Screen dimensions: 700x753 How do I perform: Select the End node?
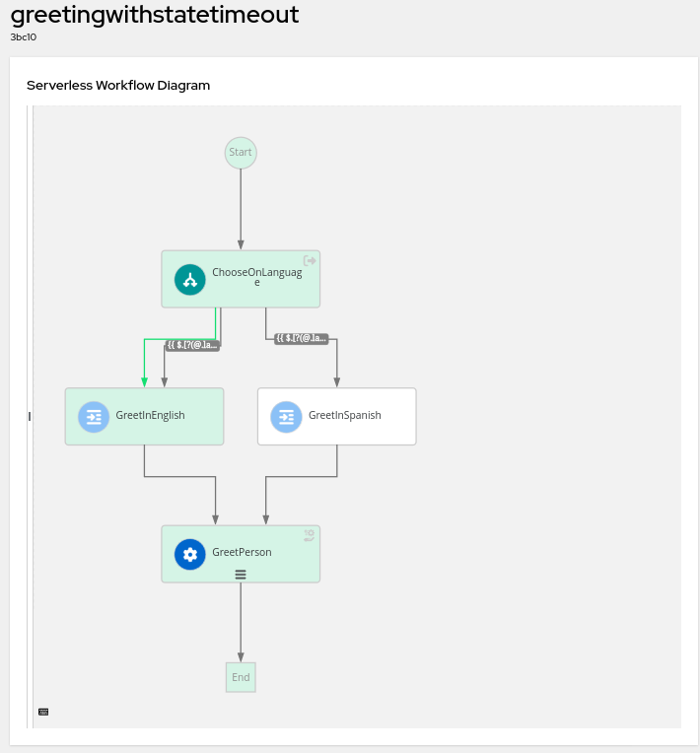tap(241, 677)
